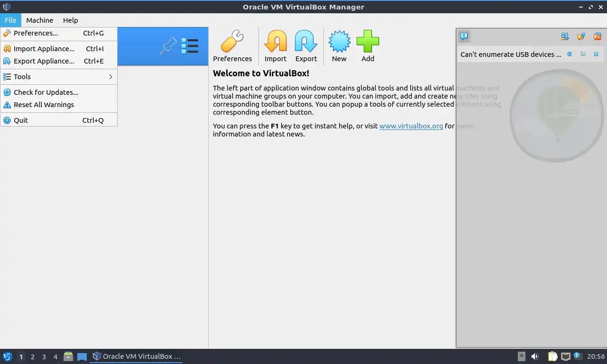This screenshot has height=364, width=607.
Task: Click the volume speaker tray icon
Action: click(535, 356)
